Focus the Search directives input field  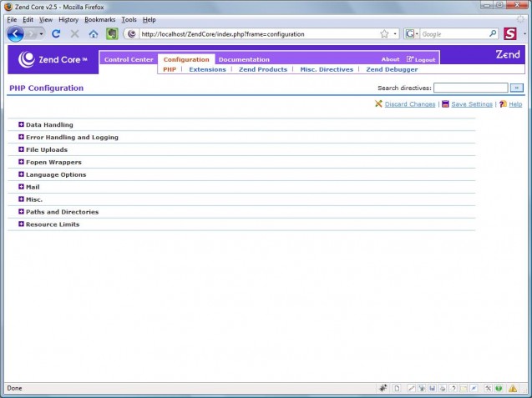470,88
